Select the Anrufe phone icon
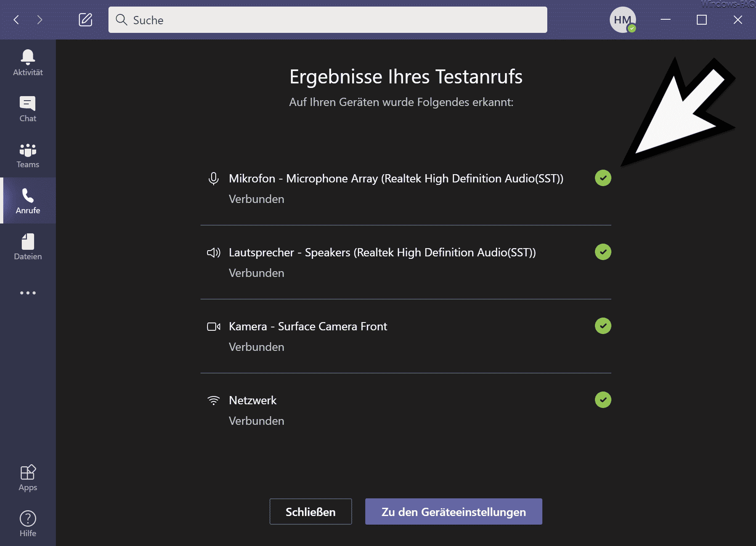 coord(28,196)
